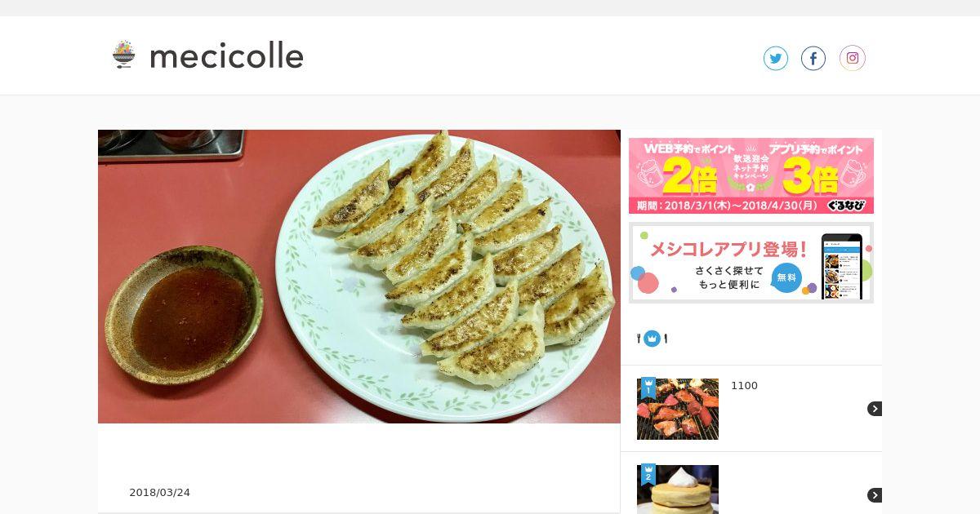Click the 2018/03/24 article date
Viewport: 980px width, 514px height.
160,493
